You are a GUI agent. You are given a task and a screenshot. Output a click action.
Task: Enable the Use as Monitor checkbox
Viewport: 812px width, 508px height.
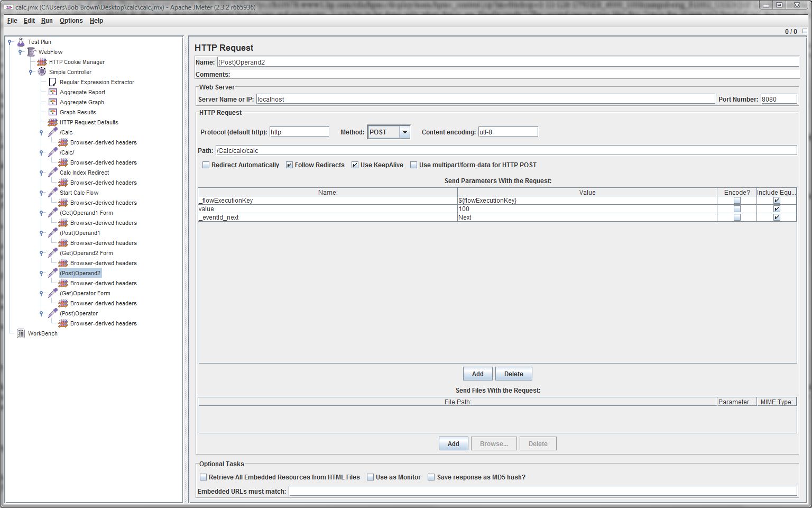[370, 477]
